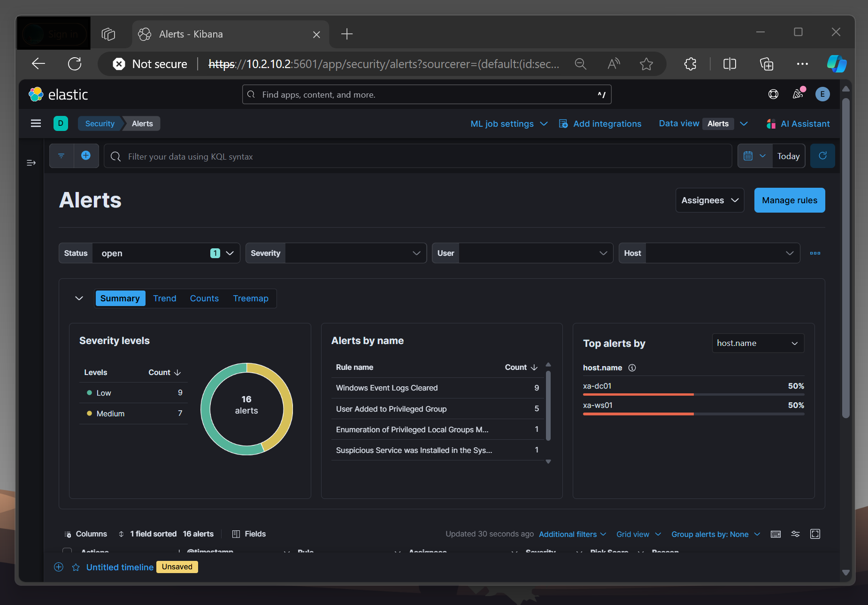The height and width of the screenshot is (605, 868).
Task: Open the help menu lifebuoy icon
Action: 773,94
